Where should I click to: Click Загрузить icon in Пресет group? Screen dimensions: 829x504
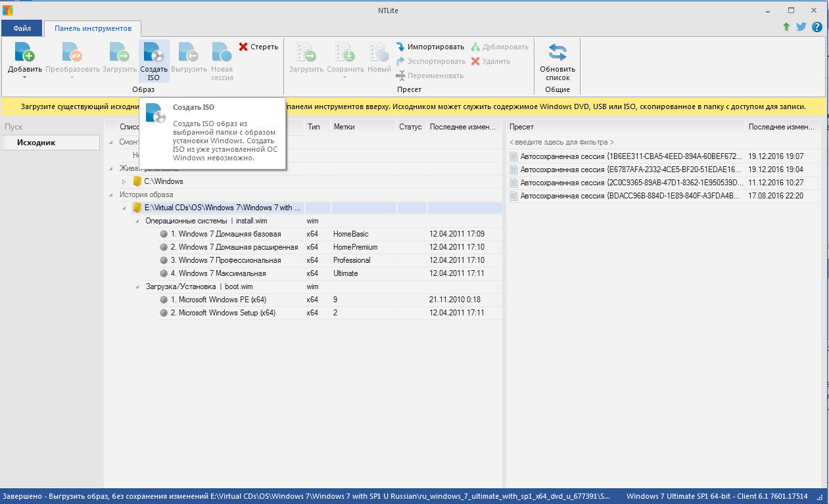pyautogui.click(x=306, y=52)
